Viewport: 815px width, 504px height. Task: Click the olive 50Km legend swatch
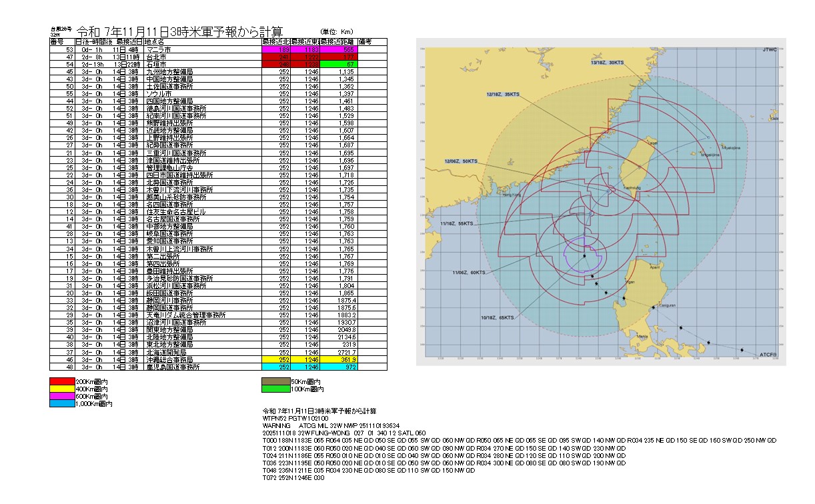pos(272,381)
